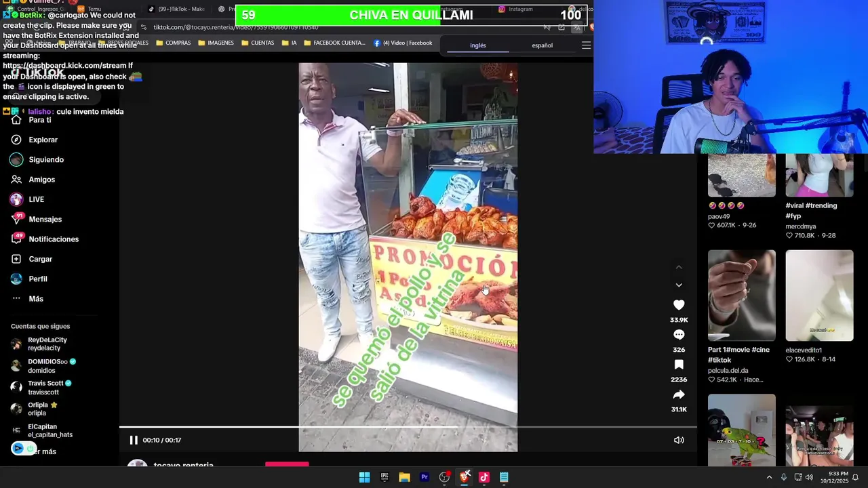
Task: Switch to the TikTok - Make browser tab
Action: click(177, 9)
